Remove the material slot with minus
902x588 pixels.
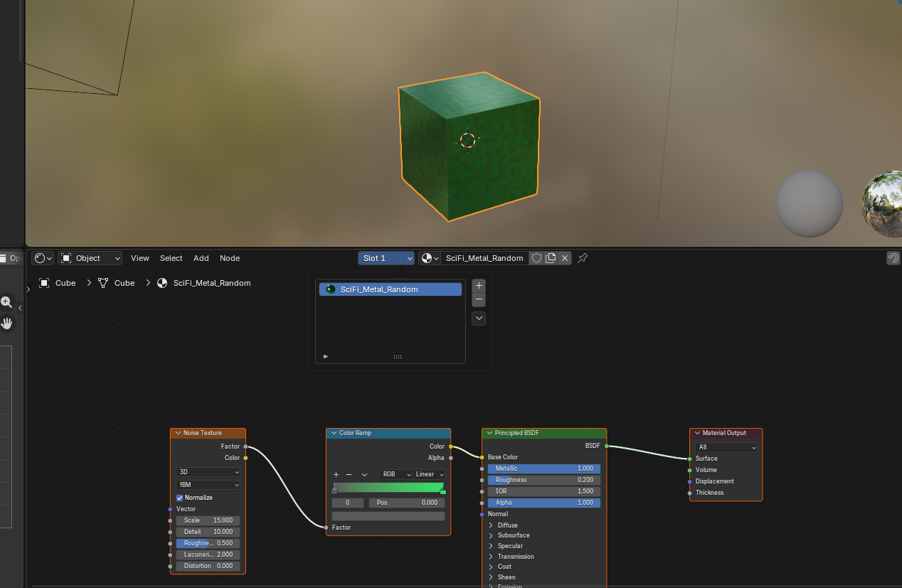(479, 299)
